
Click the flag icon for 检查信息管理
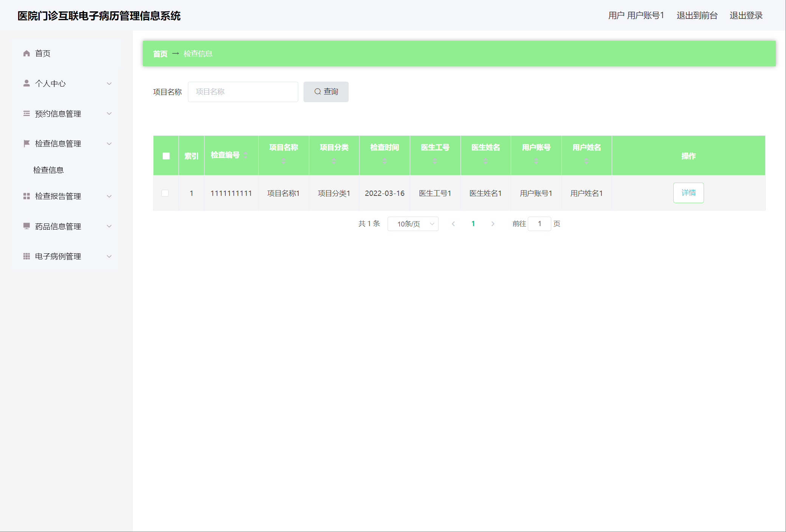pos(26,143)
